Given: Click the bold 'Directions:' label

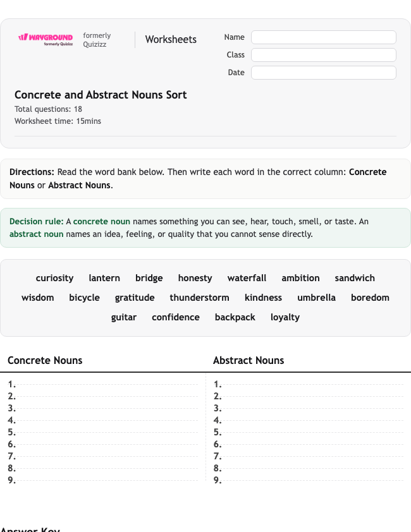Looking at the screenshot, I should tap(32, 172).
